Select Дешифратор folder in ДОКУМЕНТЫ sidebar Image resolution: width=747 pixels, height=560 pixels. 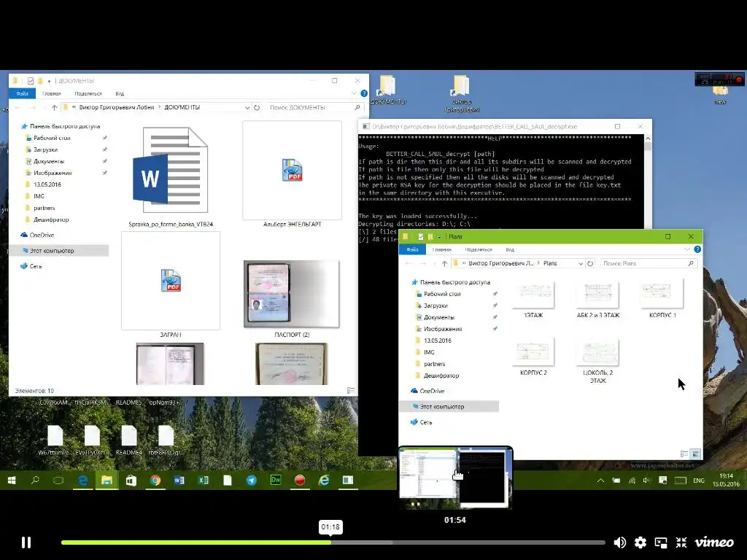pos(51,219)
